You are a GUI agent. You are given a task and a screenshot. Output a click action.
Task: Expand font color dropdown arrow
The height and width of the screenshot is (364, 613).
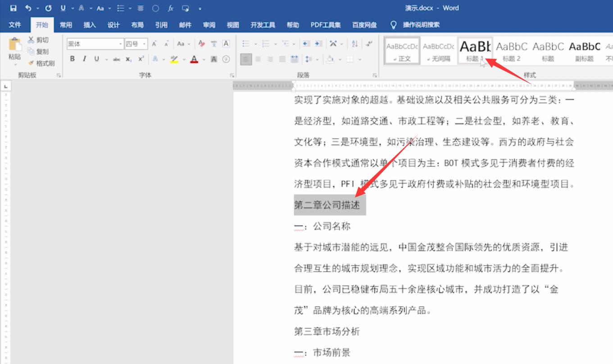point(204,59)
